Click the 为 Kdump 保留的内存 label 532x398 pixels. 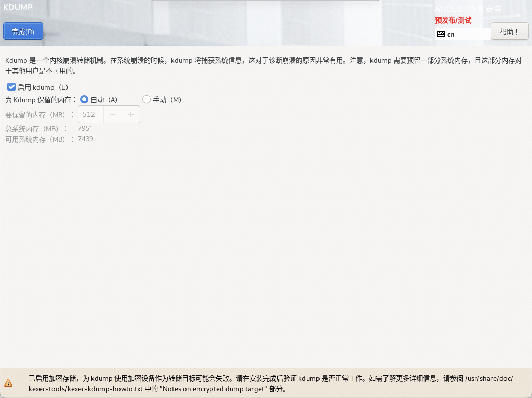[x=41, y=100]
